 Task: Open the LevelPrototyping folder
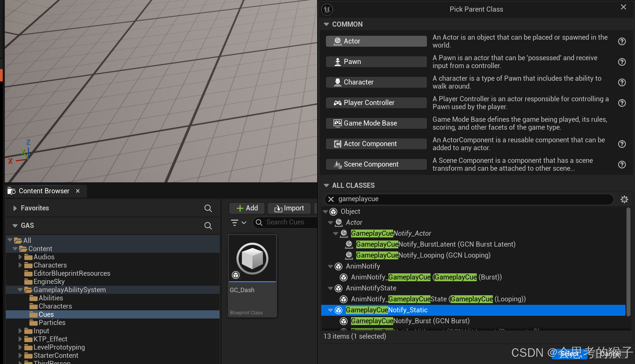pyautogui.click(x=59, y=347)
